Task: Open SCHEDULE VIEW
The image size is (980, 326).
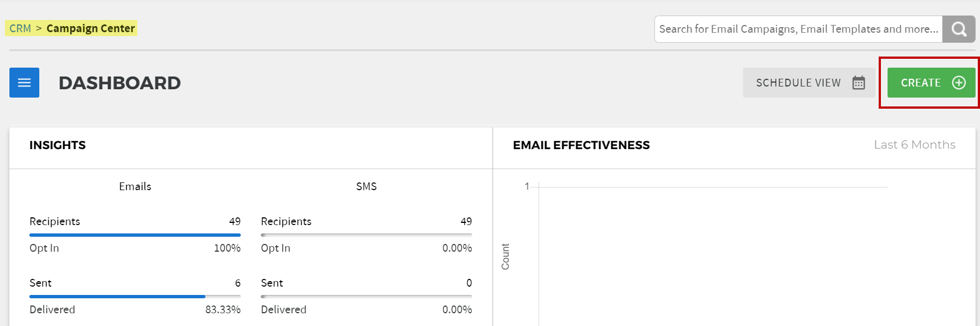Action: (x=809, y=83)
